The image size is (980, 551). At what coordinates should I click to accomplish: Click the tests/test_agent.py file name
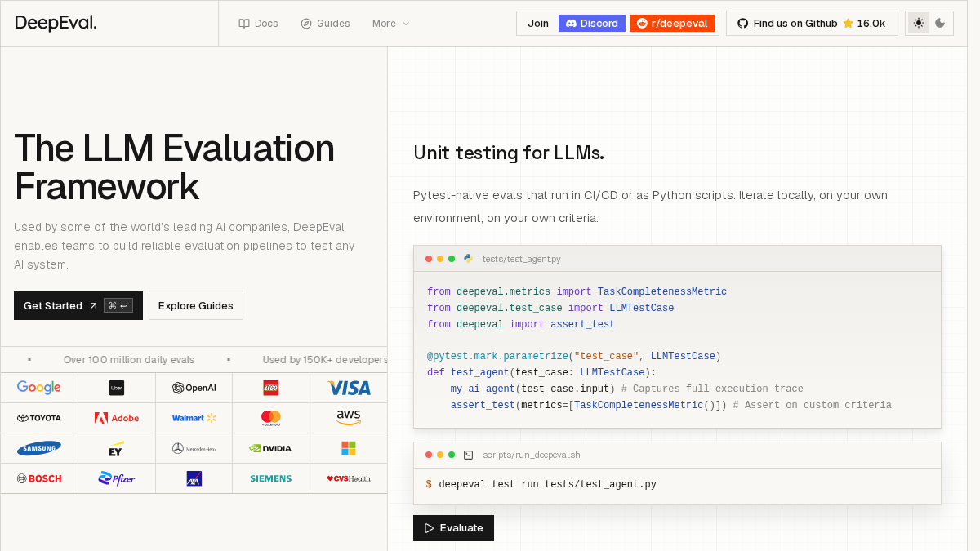[x=522, y=259]
